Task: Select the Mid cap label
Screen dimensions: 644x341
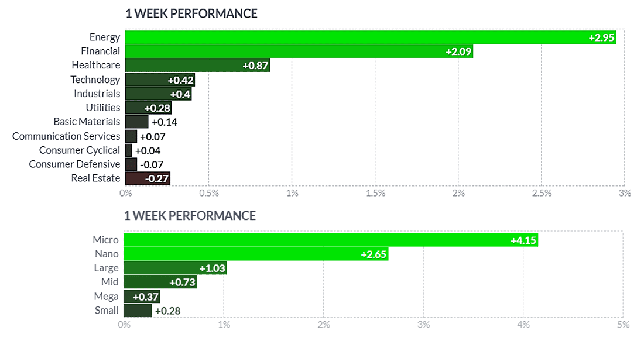Action: pos(109,282)
